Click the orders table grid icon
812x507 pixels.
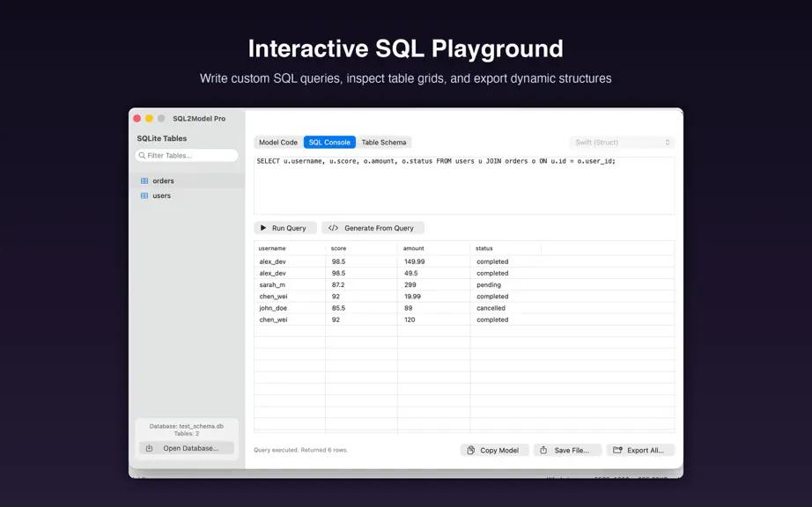pos(144,181)
